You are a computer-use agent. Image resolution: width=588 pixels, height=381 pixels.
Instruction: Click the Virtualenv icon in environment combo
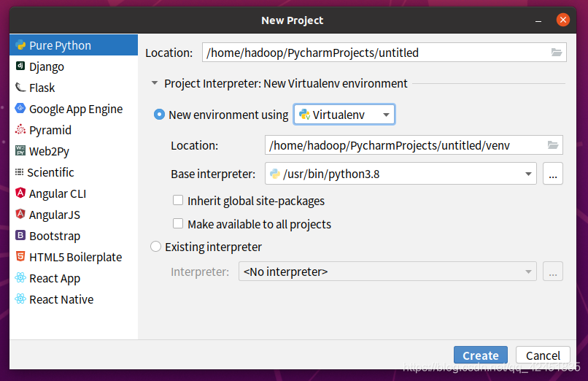pyautogui.click(x=304, y=115)
